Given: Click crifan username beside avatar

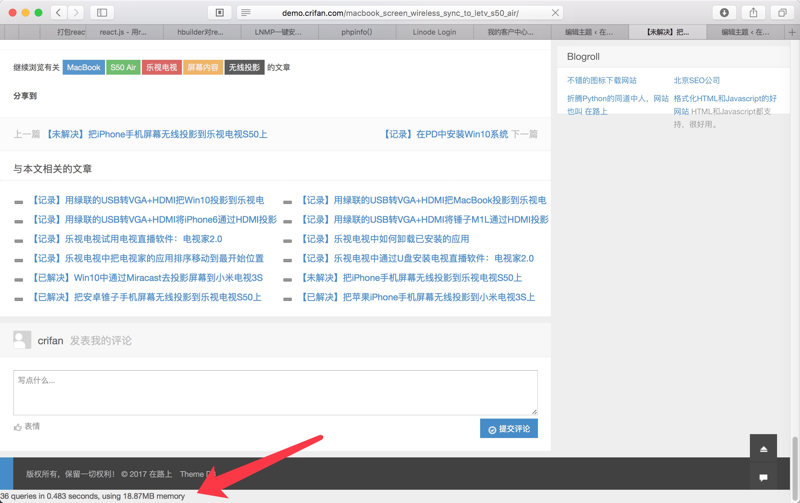Looking at the screenshot, I should pos(51,341).
